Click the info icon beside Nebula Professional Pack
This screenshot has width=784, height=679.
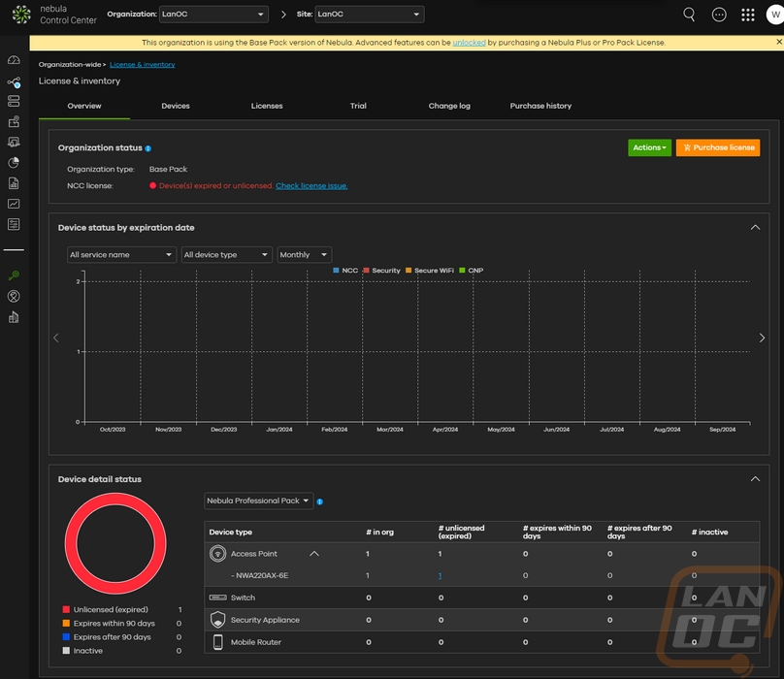click(x=320, y=501)
